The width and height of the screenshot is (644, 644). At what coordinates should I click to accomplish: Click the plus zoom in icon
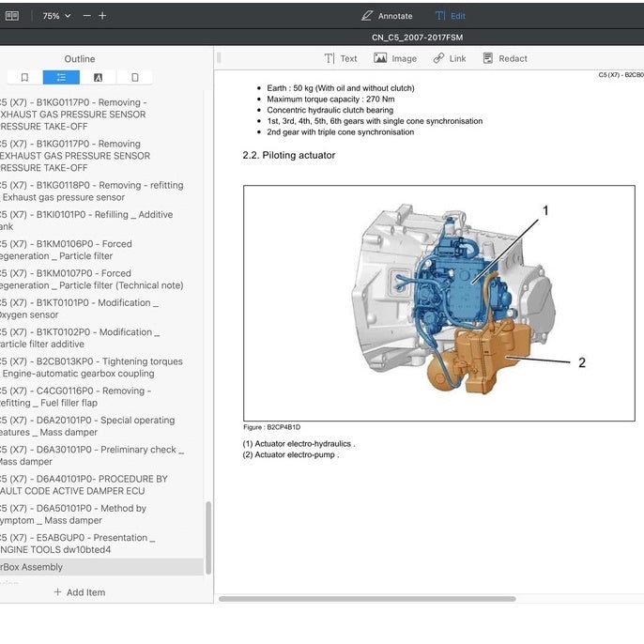[x=102, y=16]
